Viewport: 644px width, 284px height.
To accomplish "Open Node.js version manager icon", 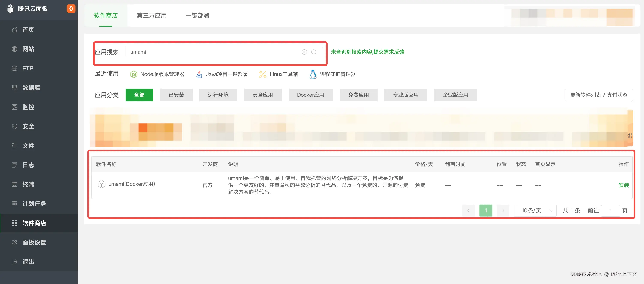I will tap(134, 74).
